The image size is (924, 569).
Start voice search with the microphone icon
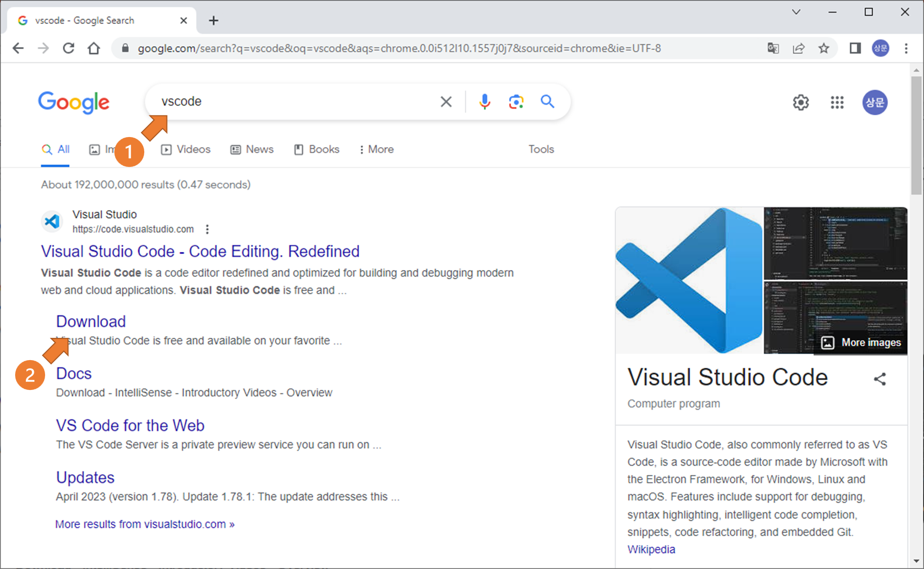[x=484, y=102]
